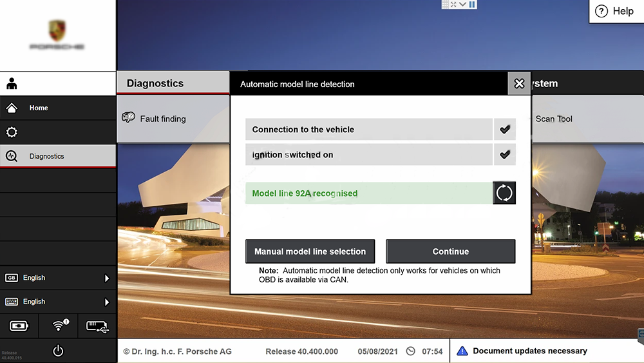Click the keyboard layout icon
Image resolution: width=644 pixels, height=363 pixels.
12,302
